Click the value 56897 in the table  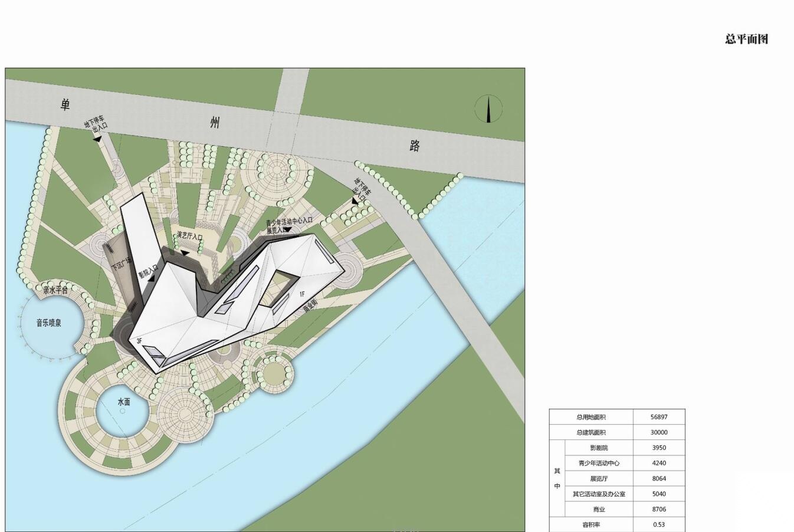coord(659,417)
